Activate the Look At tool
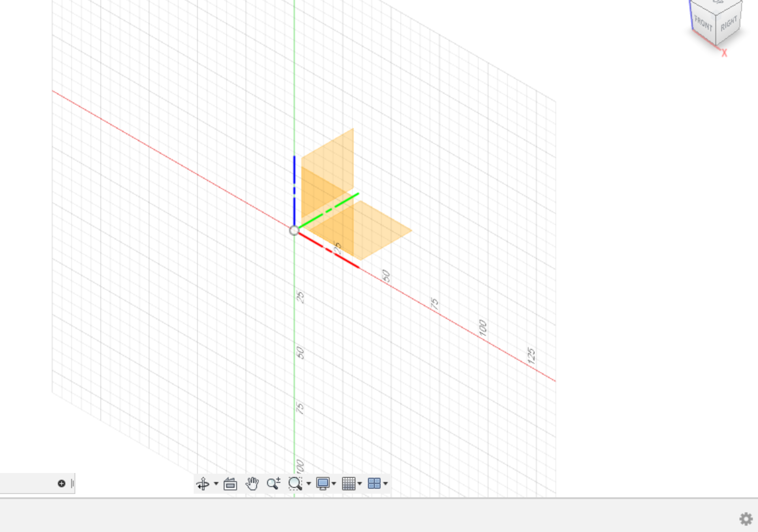 point(230,483)
